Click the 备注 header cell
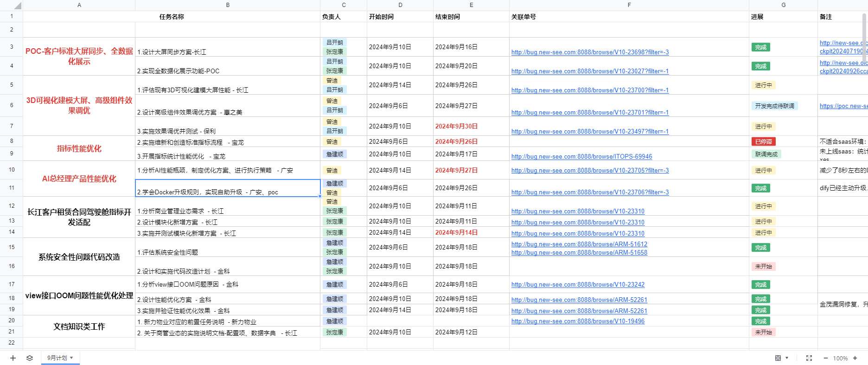Image resolution: width=868 pixels, height=365 pixels. pyautogui.click(x=842, y=17)
